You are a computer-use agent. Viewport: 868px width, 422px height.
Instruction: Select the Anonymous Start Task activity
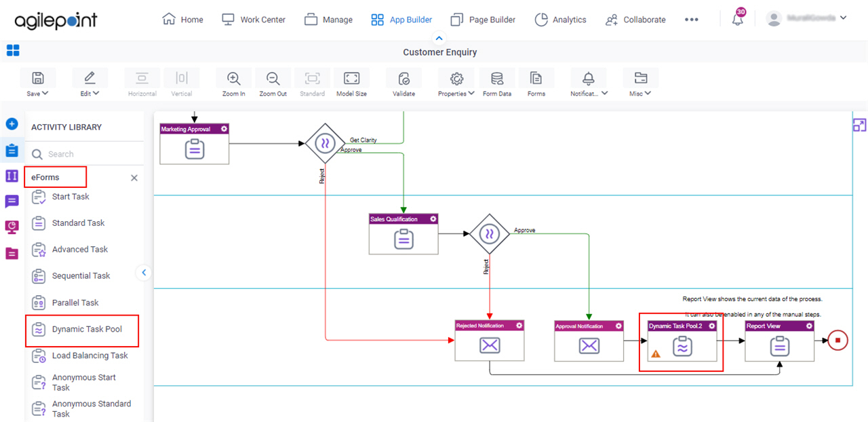click(84, 383)
